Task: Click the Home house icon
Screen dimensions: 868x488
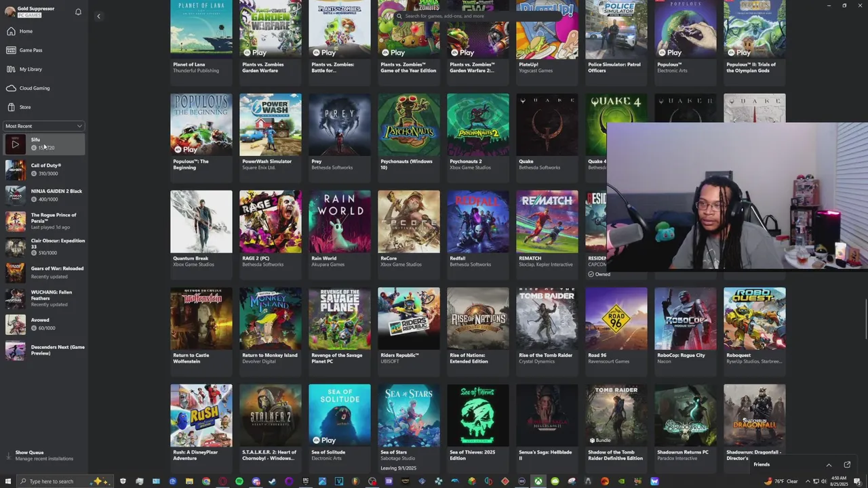Action: pyautogui.click(x=11, y=31)
